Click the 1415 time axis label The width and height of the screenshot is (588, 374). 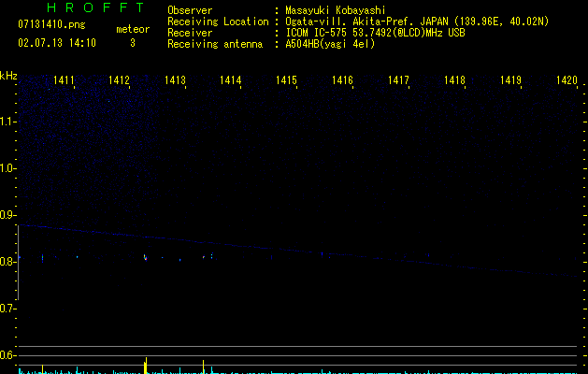pos(286,80)
